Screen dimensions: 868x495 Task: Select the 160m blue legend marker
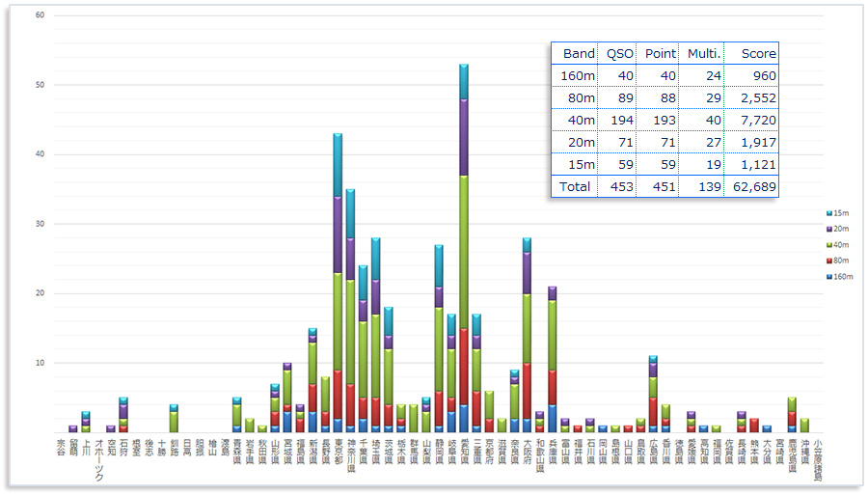pos(828,277)
